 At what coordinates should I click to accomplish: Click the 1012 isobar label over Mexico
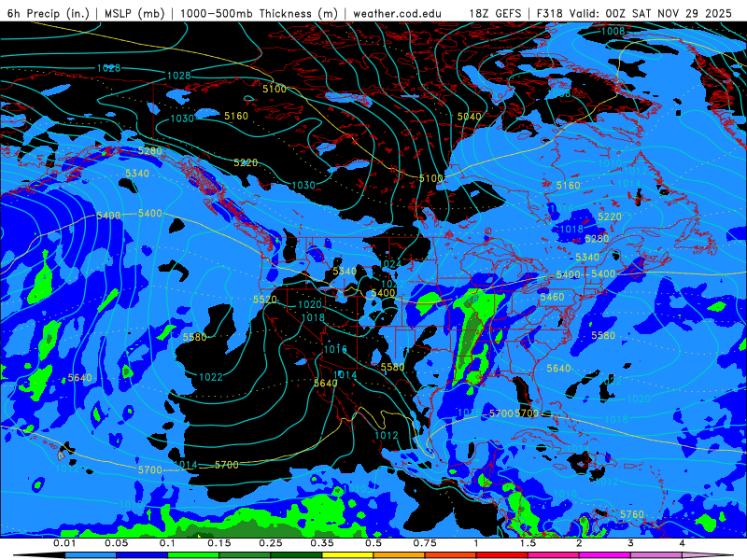387,436
